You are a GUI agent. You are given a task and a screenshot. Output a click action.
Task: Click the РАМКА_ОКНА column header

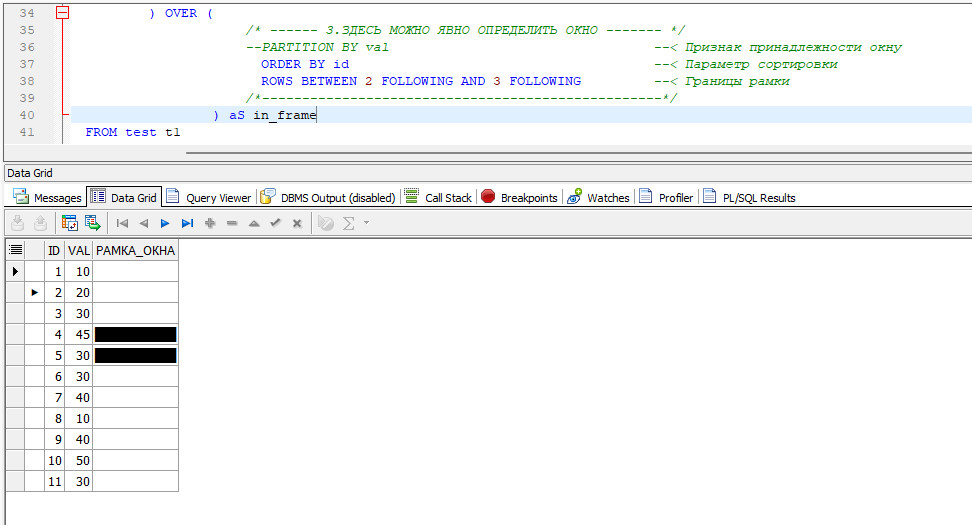click(x=135, y=250)
